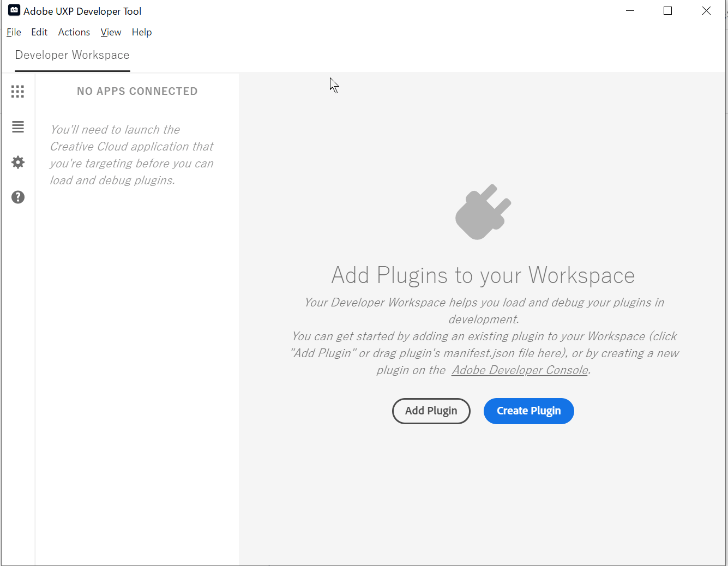Click the Add Plugins to your Workspace heading

(483, 275)
